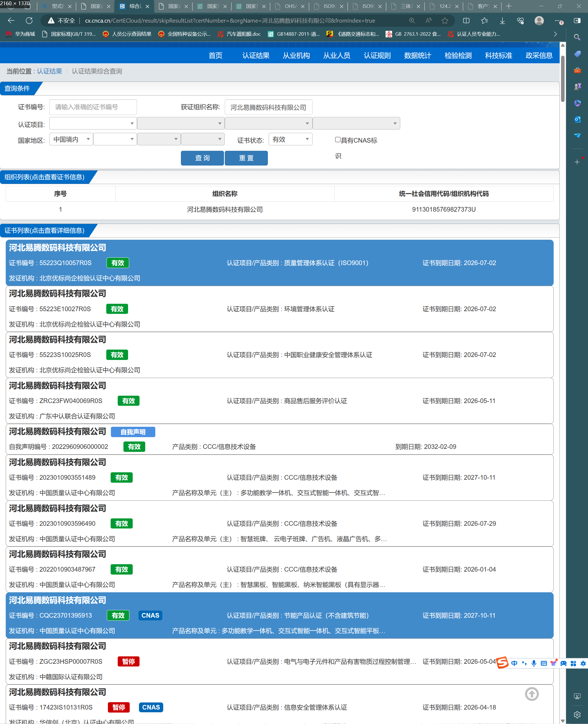
Task: Click the 证书编号 input field
Action: click(93, 107)
